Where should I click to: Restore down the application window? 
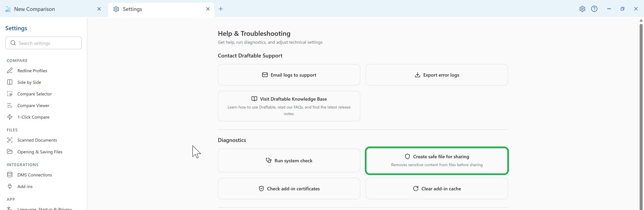(622, 9)
